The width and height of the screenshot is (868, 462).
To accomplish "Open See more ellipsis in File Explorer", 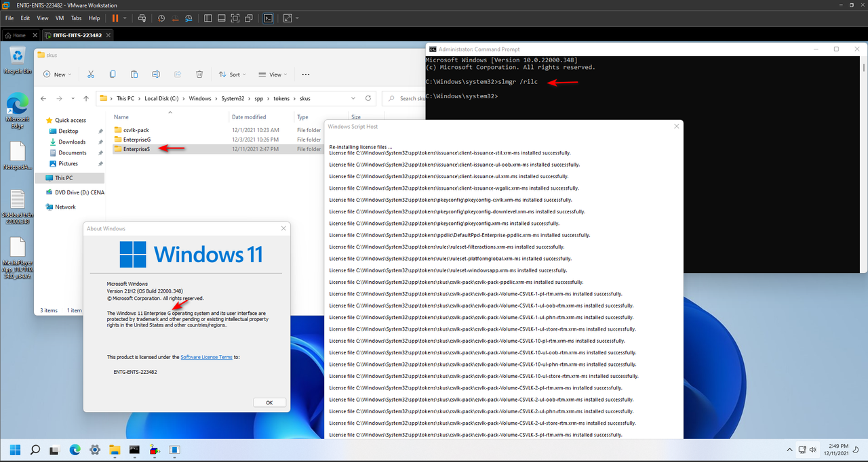I will 305,75.
